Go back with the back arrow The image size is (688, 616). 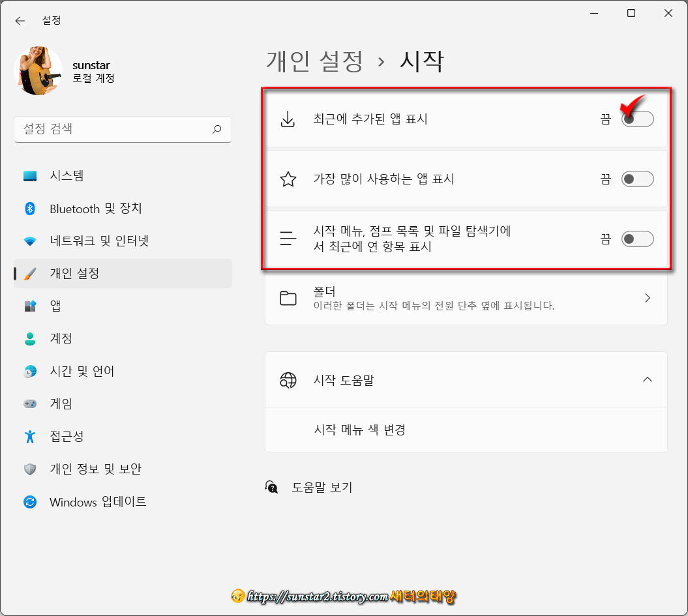point(20,20)
